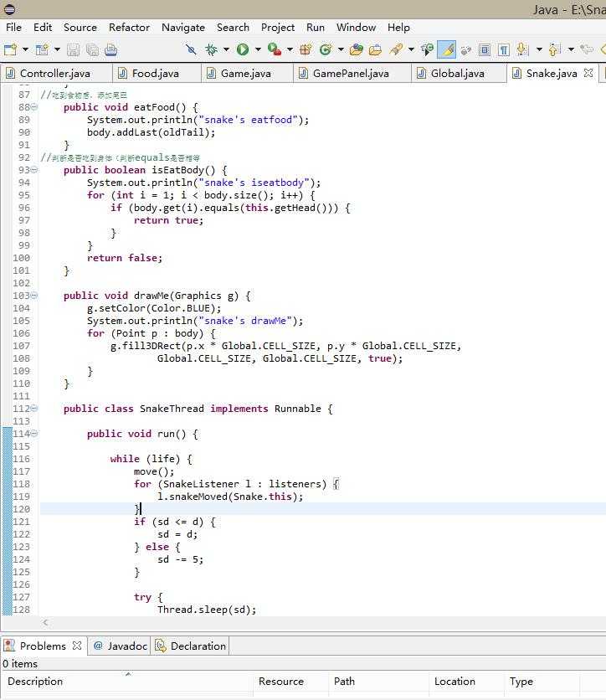Open the Edit menu

(x=43, y=28)
